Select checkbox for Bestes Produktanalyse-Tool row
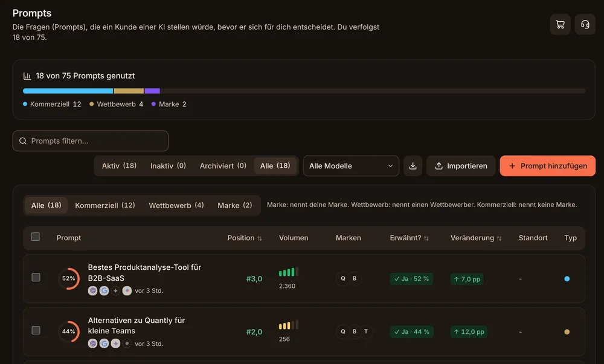The image size is (604, 364). [36, 277]
